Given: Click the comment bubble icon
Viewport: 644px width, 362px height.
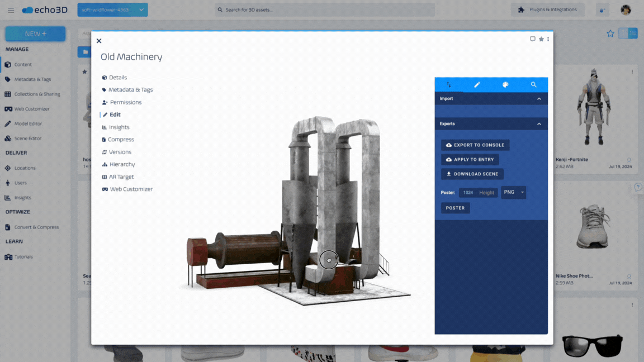Looking at the screenshot, I should point(533,39).
